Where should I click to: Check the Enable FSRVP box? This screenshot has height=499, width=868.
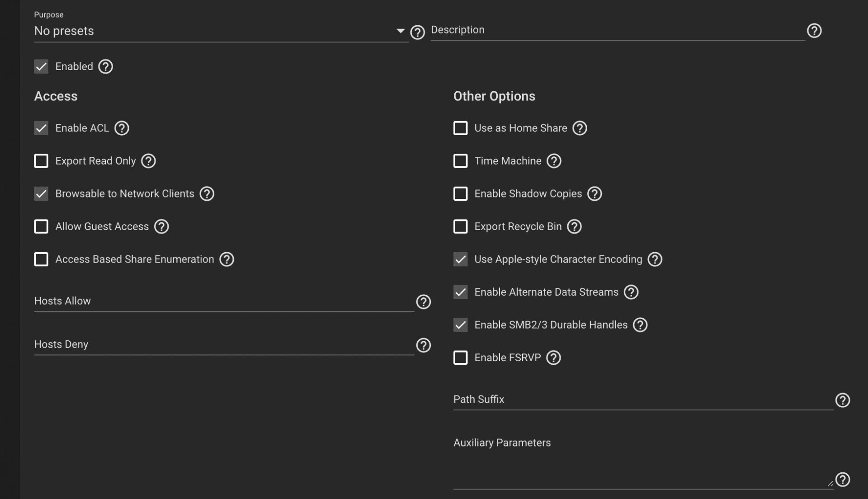[x=461, y=358]
